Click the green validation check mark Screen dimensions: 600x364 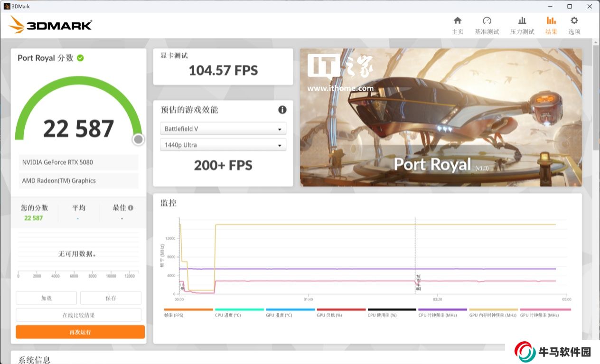pos(81,58)
